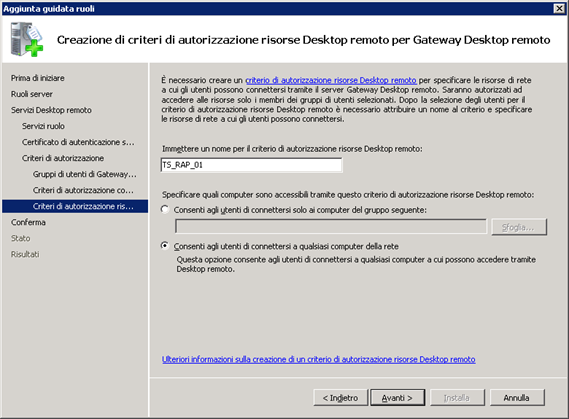Click the computer group text box
Image resolution: width=569 pixels, height=419 pixels.
click(x=331, y=227)
